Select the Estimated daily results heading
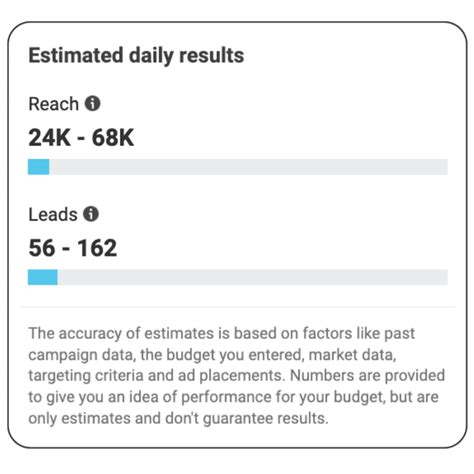 click(x=136, y=56)
